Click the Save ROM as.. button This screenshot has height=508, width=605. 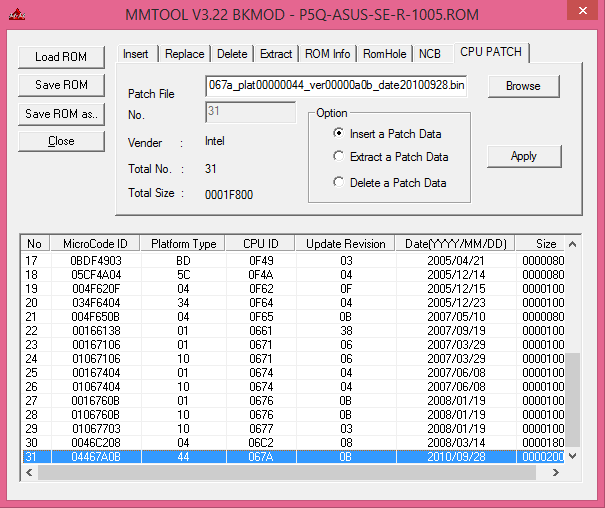[61, 114]
